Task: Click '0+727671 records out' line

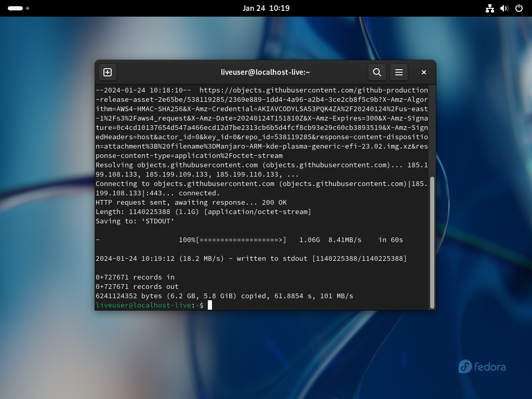Action: click(137, 287)
